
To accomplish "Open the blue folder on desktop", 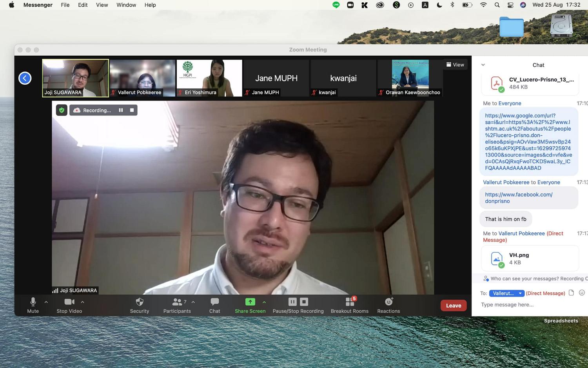I will tap(512, 27).
